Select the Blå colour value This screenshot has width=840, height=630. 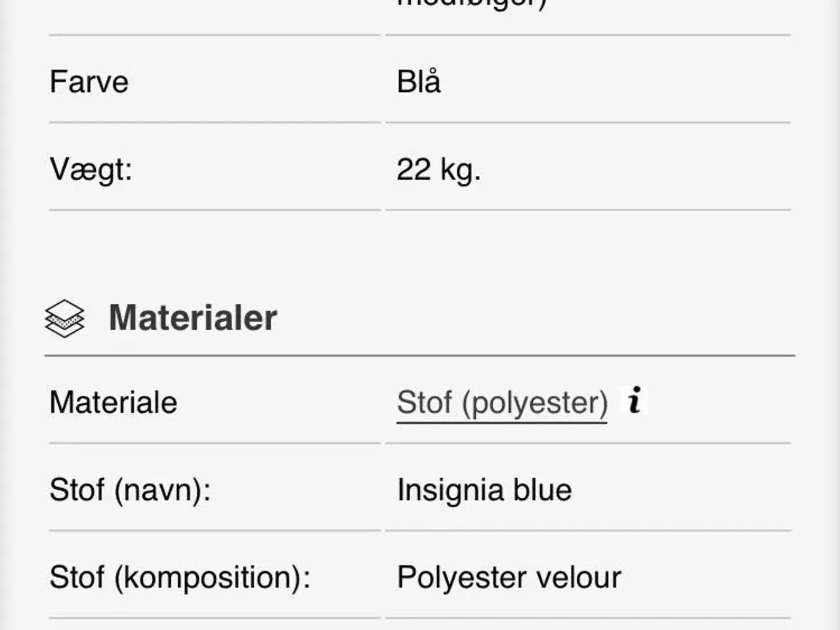point(419,82)
